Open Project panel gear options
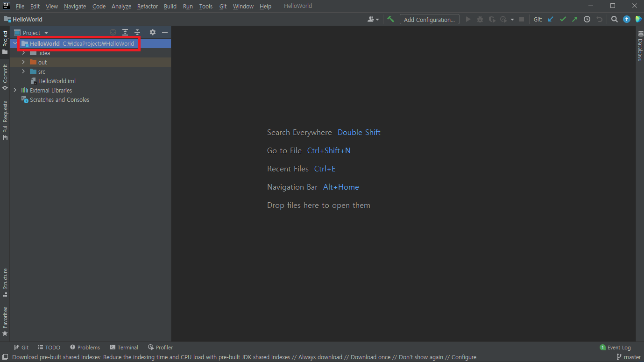Viewport: 644px width, 362px height. tap(153, 32)
